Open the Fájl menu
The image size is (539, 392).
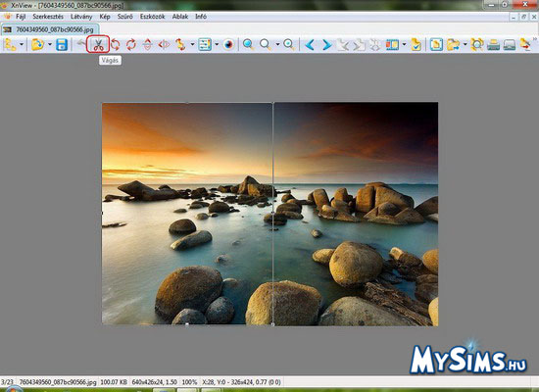21,17
